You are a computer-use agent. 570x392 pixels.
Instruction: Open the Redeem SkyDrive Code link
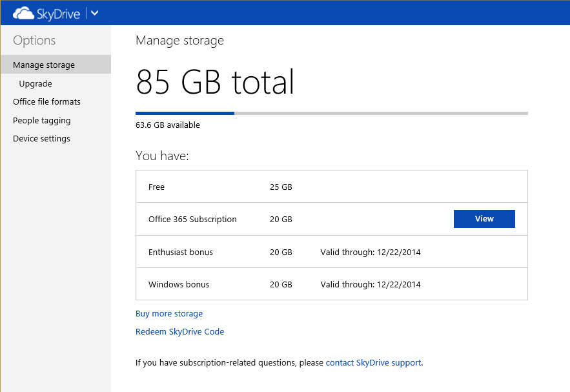coord(179,332)
